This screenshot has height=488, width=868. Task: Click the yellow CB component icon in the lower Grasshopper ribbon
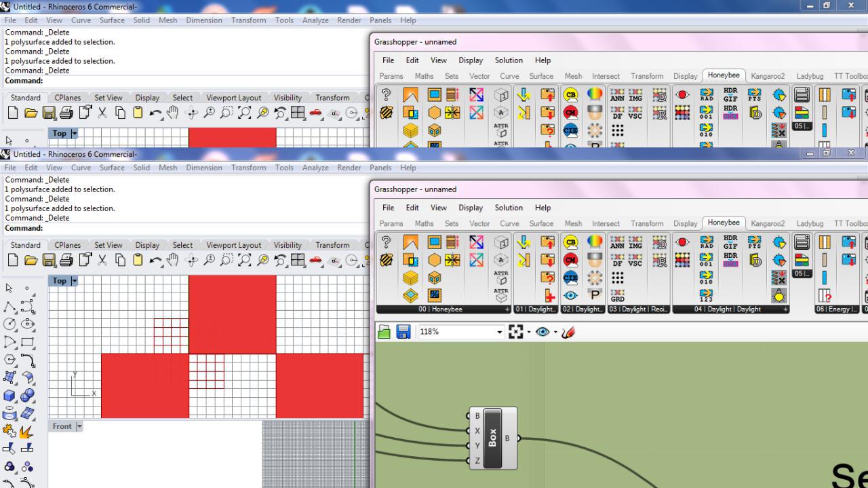(x=571, y=243)
